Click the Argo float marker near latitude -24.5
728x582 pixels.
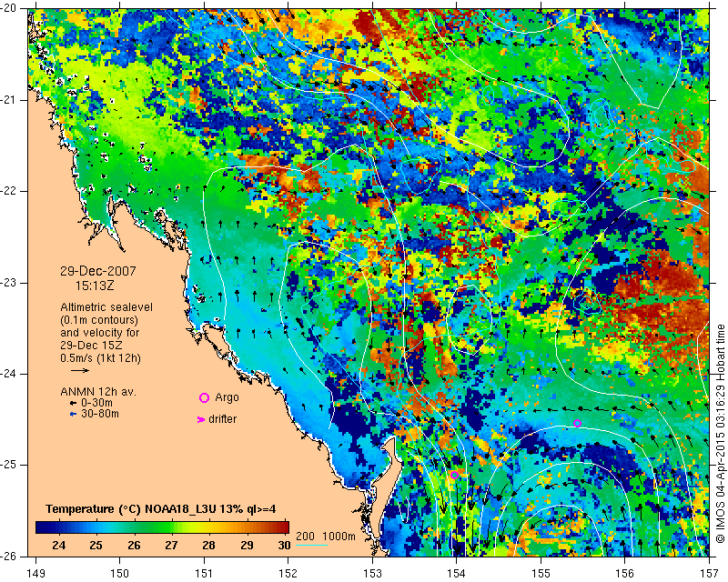click(x=577, y=423)
